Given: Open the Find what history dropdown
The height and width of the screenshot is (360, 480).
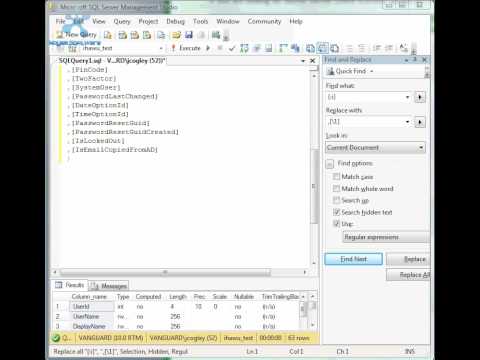Looking at the screenshot, I should tap(407, 97).
